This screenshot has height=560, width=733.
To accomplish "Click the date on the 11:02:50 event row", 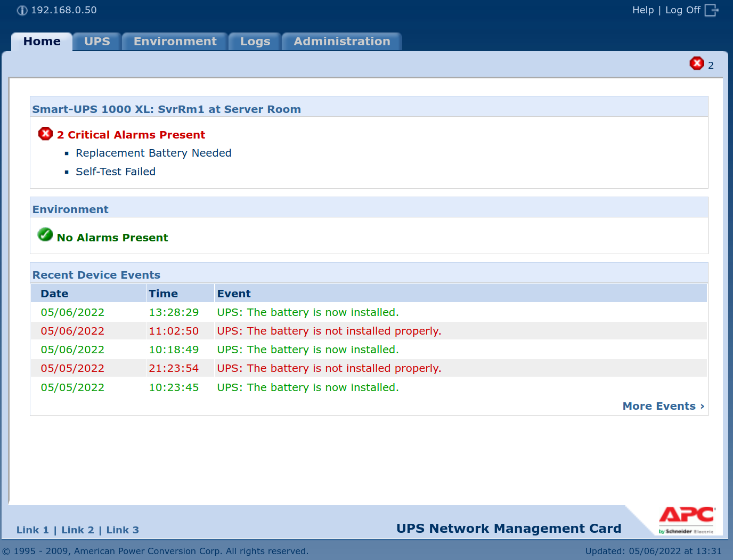I will [72, 331].
